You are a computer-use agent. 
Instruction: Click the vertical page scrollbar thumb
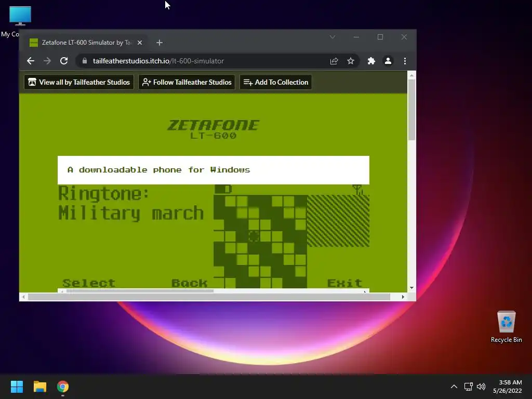pos(411,110)
